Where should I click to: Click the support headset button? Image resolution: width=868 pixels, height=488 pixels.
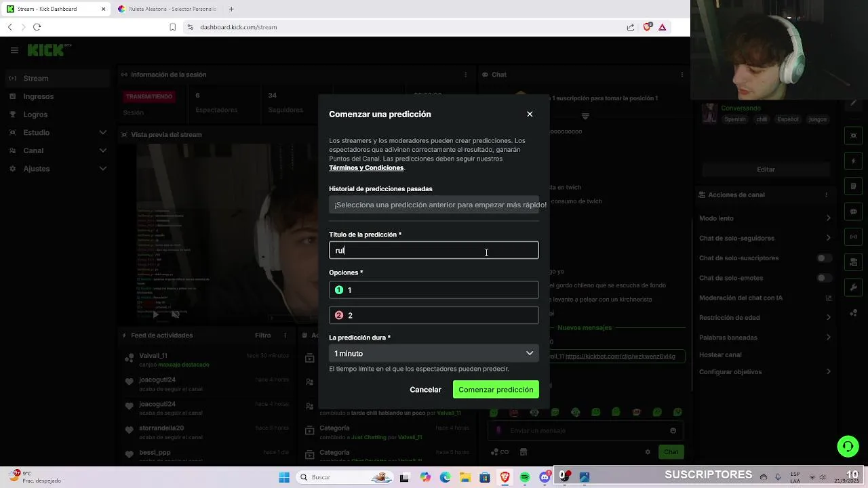point(848,446)
